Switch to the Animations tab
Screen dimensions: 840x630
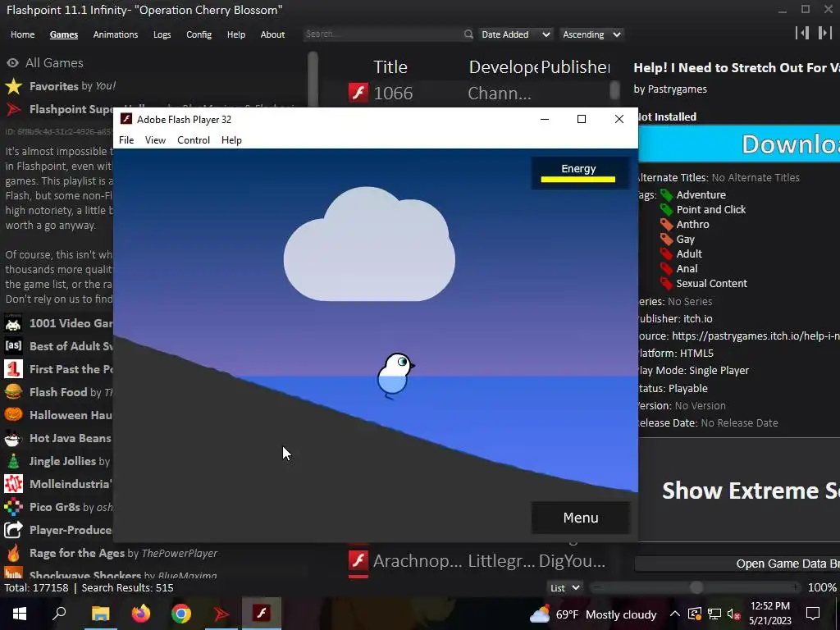(115, 34)
